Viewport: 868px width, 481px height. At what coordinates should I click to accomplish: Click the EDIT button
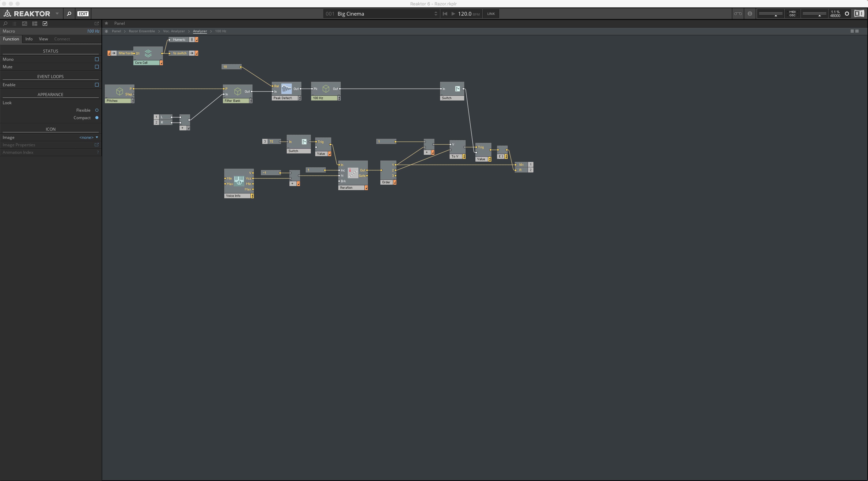coord(83,14)
